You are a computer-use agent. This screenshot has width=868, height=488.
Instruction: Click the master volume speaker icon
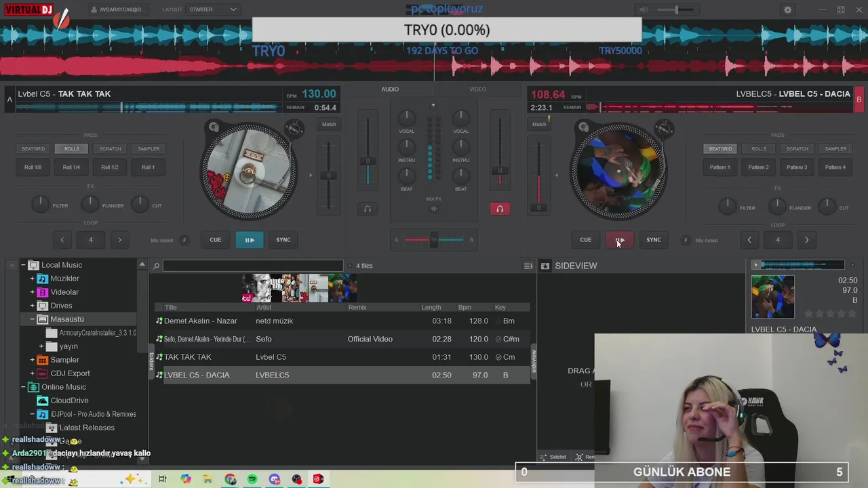coord(643,10)
